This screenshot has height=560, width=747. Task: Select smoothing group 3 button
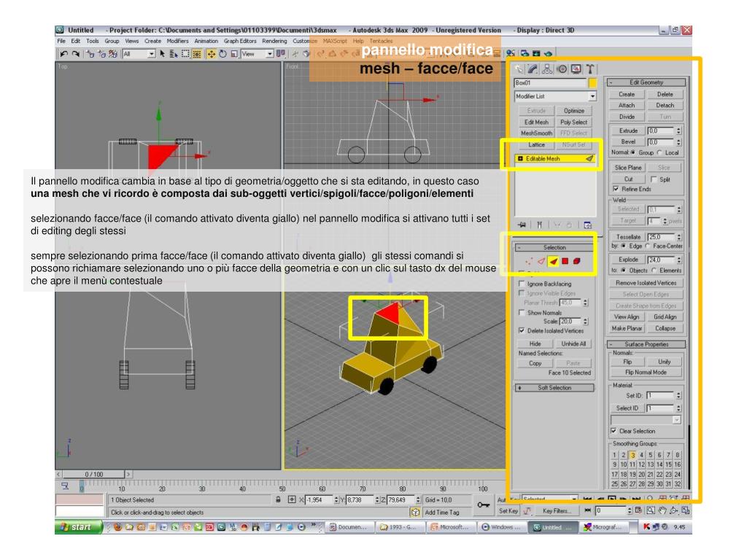point(632,455)
